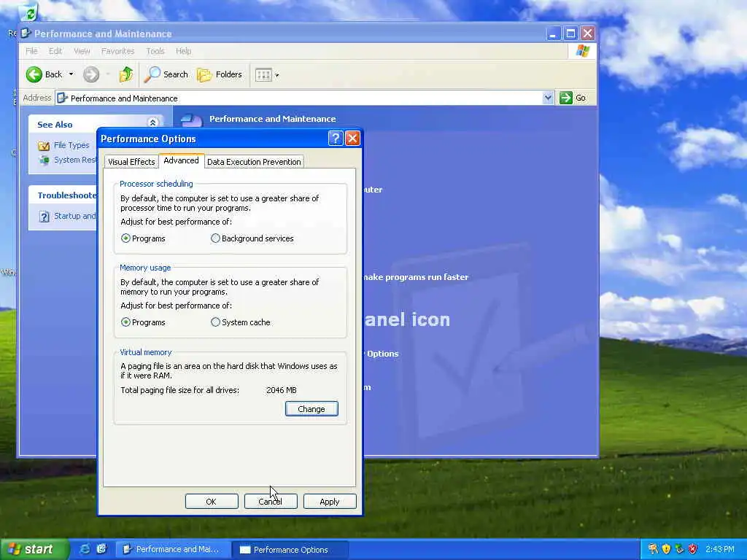This screenshot has height=560, width=747.
Task: Select Programs under Memory usage
Action: click(125, 322)
